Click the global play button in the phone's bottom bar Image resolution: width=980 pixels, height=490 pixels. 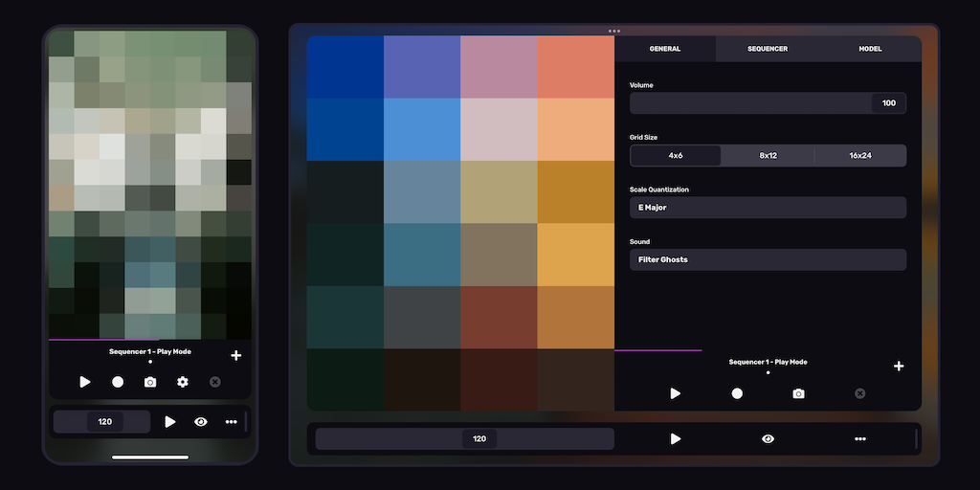[x=170, y=422]
